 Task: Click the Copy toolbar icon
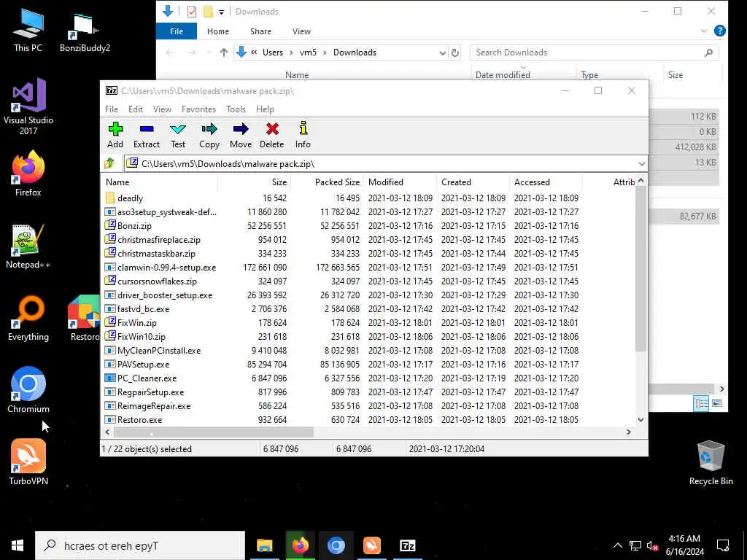tap(209, 135)
